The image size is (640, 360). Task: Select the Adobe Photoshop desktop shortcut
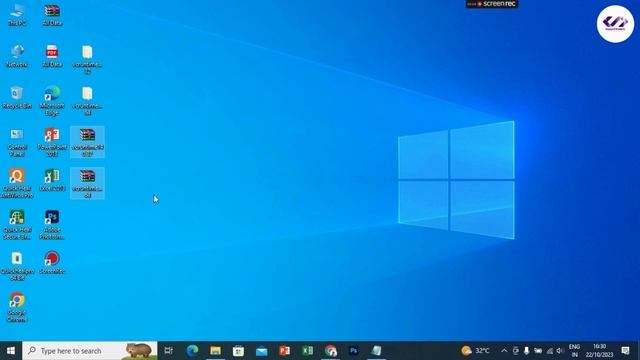pyautogui.click(x=52, y=225)
